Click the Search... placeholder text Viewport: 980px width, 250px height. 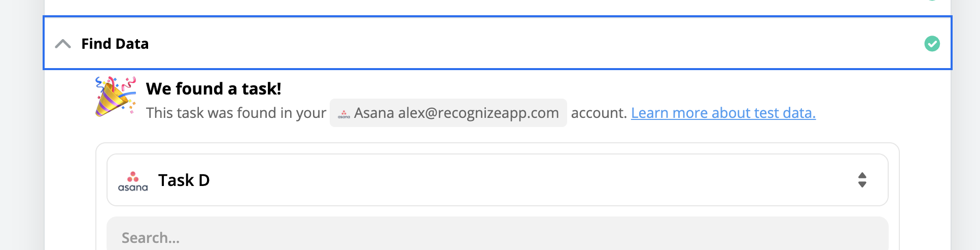point(151,238)
